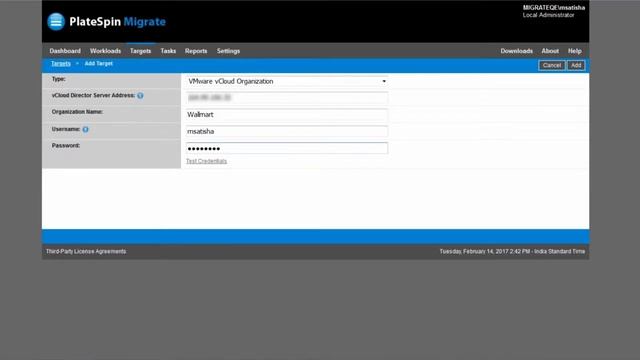The width and height of the screenshot is (640, 360).
Task: Click the Test Credentials link
Action: coord(206,161)
